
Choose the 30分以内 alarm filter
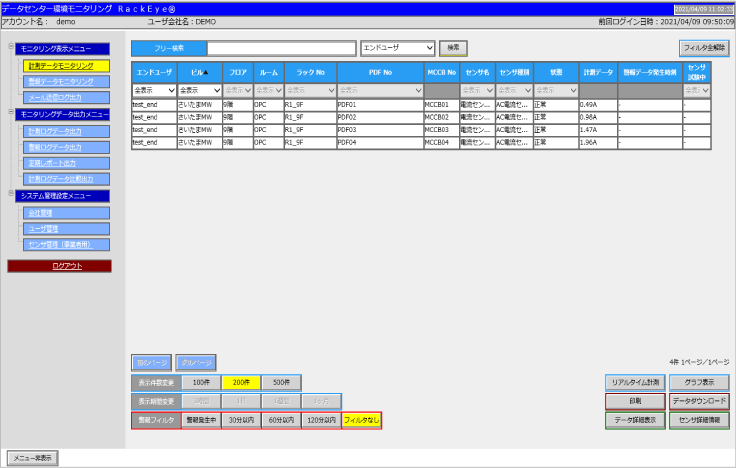pyautogui.click(x=241, y=420)
